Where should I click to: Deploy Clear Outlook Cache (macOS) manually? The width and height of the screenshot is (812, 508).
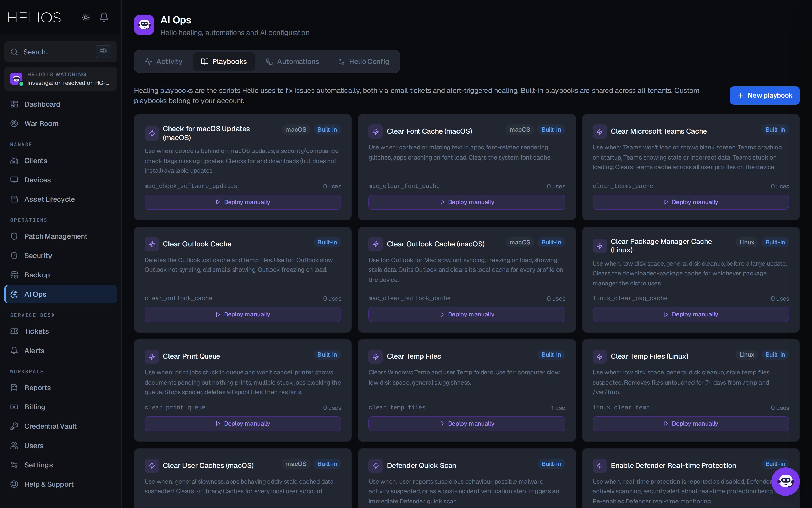[x=466, y=314]
